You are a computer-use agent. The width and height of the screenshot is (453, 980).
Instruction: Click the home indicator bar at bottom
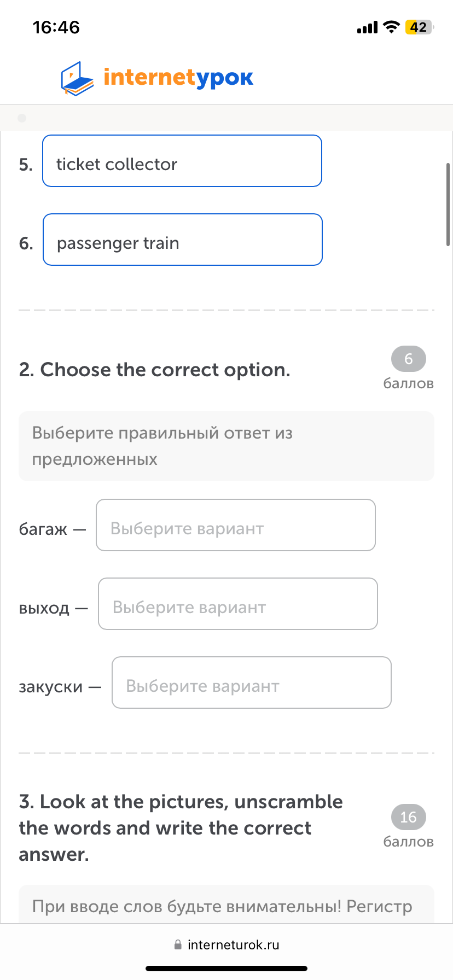pyautogui.click(x=226, y=969)
